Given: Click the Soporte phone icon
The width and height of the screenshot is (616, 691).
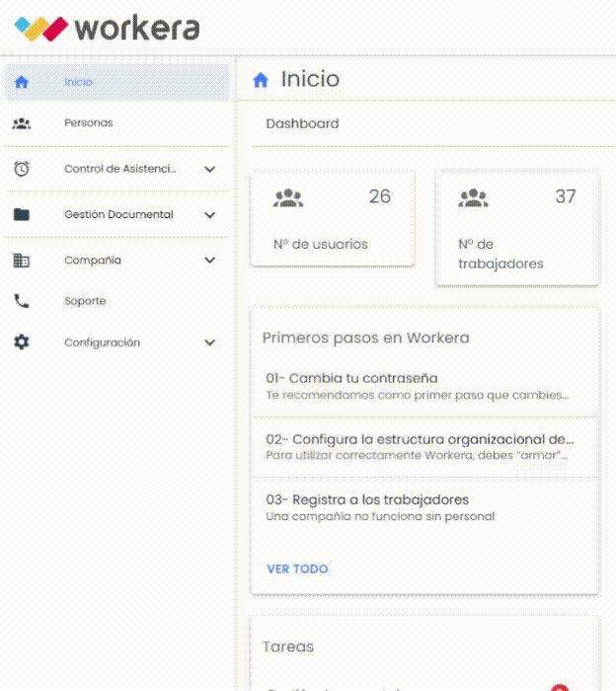Looking at the screenshot, I should pos(22,301).
